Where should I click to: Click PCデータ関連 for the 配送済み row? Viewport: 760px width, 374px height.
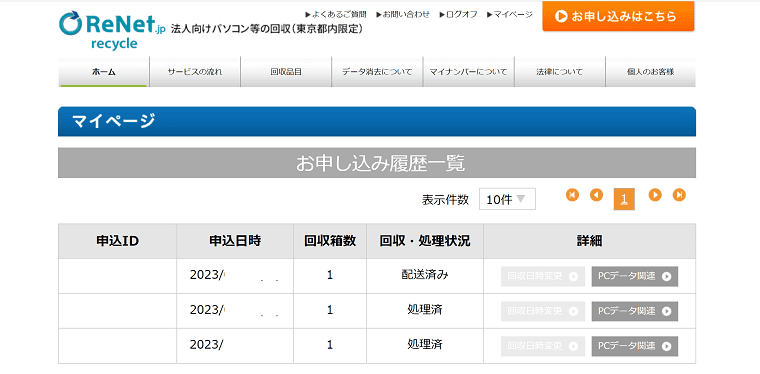click(634, 276)
